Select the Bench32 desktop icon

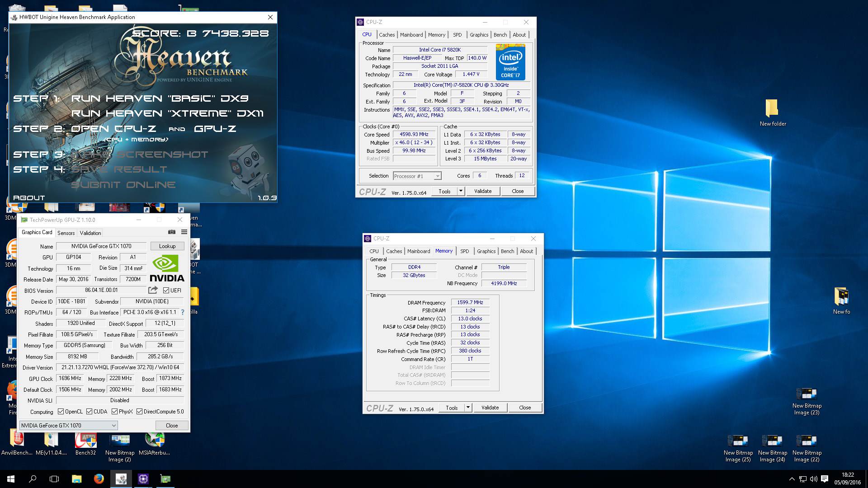[x=85, y=443]
